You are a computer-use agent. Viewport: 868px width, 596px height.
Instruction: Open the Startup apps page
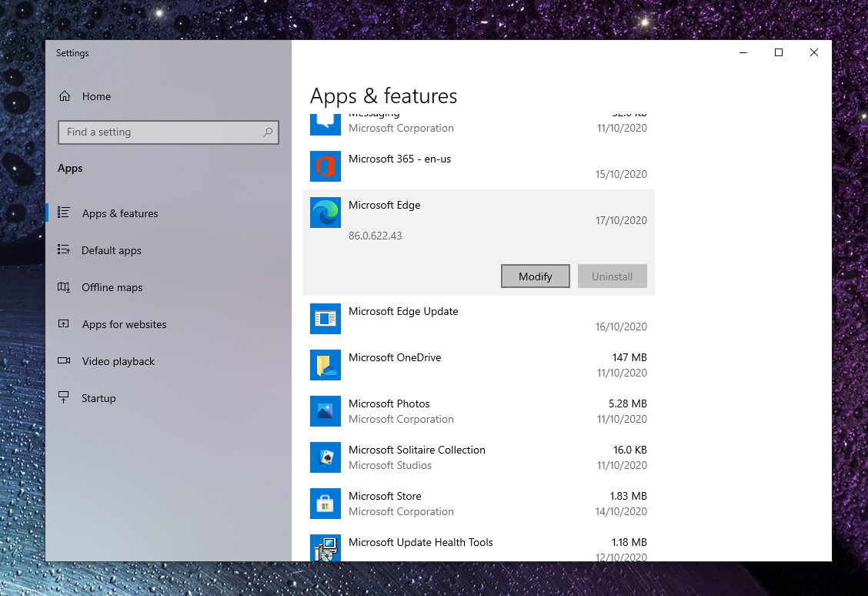pos(98,398)
